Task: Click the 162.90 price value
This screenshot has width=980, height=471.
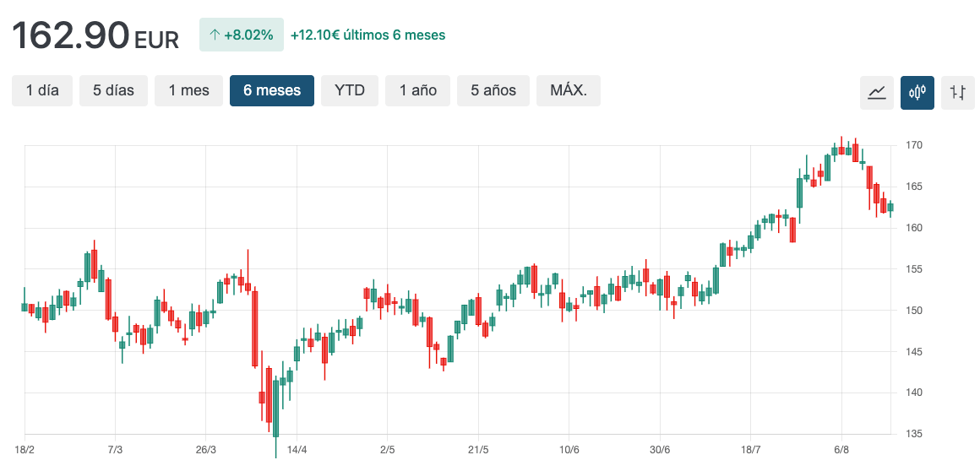Action: (71, 35)
